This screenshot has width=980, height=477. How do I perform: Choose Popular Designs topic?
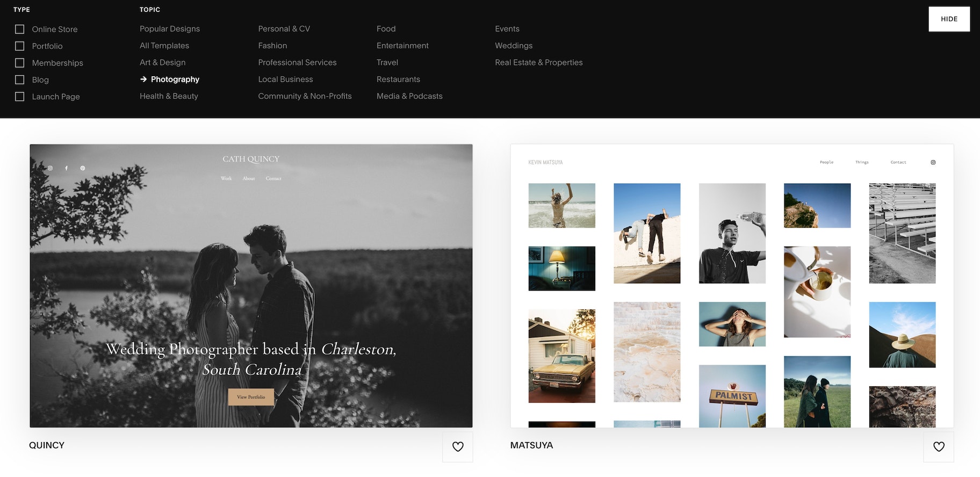coord(170,29)
